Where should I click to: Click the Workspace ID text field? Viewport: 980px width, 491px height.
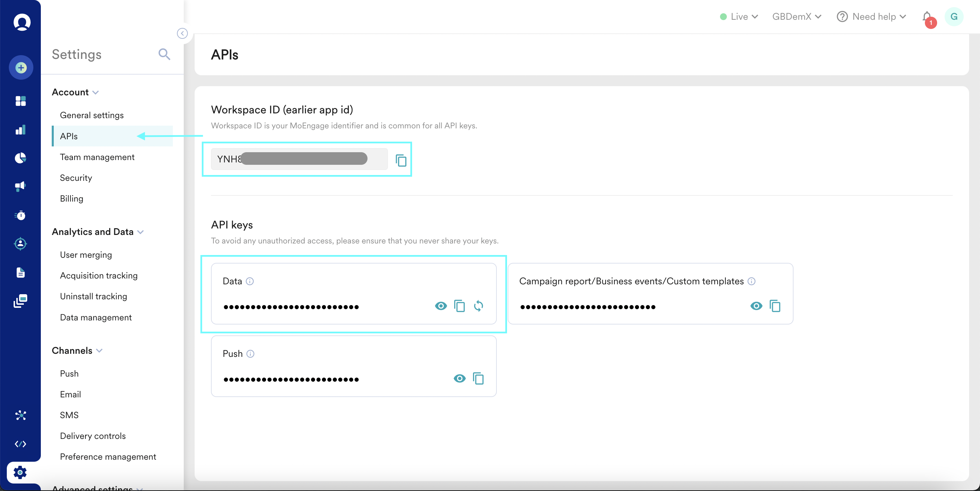click(299, 159)
